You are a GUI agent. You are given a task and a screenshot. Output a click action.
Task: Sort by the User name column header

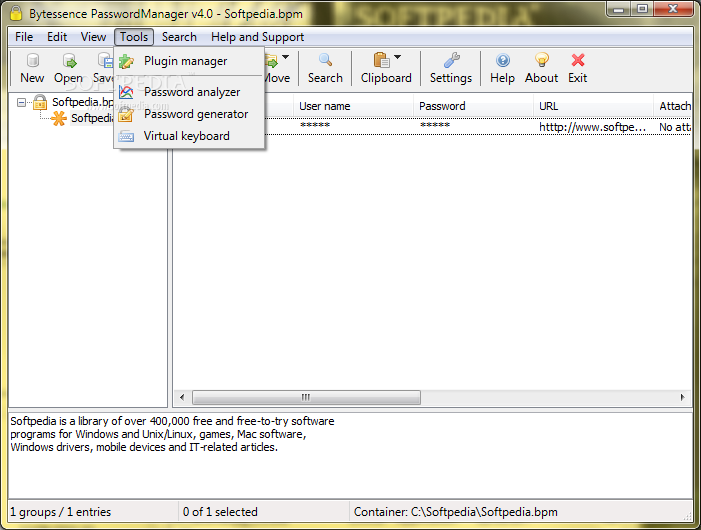point(353,106)
